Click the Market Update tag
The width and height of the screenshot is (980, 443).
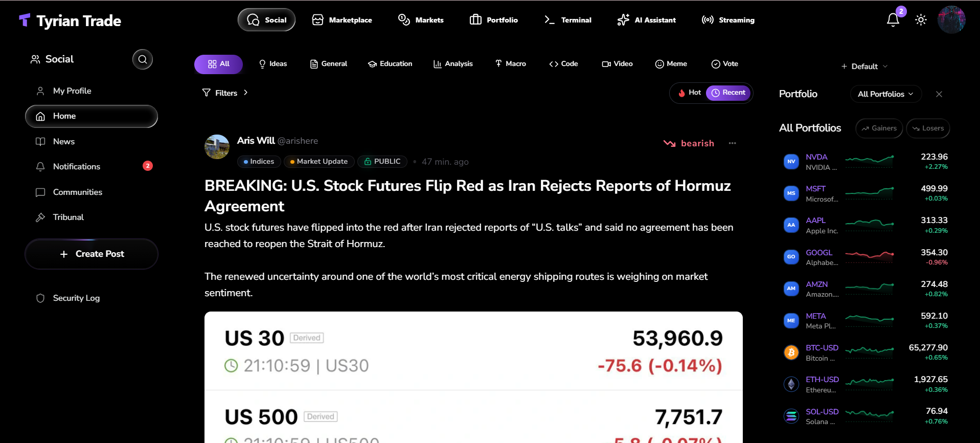(318, 162)
